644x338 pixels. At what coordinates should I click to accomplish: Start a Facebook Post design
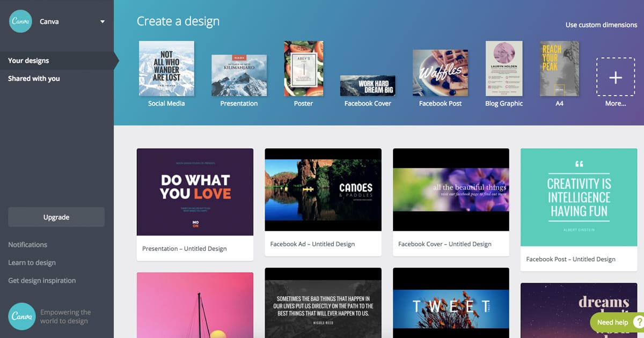[440, 73]
